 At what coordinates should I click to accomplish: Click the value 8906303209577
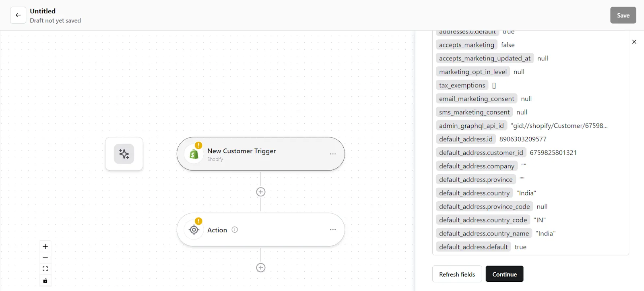523,139
